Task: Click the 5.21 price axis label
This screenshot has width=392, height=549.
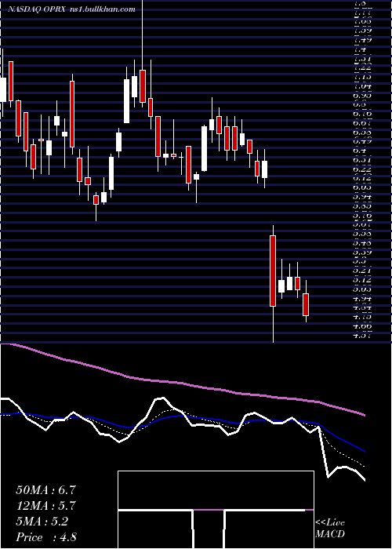Action: pyautogui.click(x=363, y=271)
